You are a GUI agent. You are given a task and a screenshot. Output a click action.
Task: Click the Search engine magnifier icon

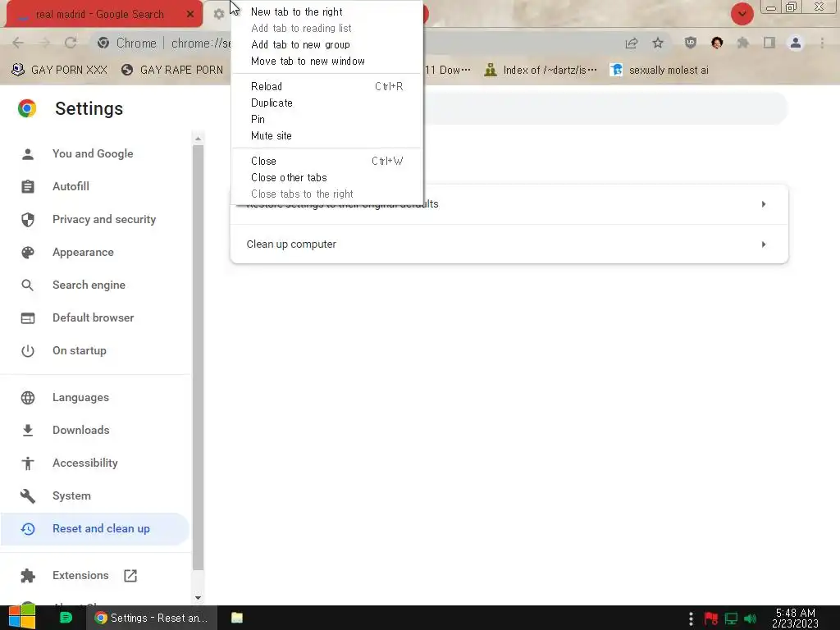click(x=28, y=285)
